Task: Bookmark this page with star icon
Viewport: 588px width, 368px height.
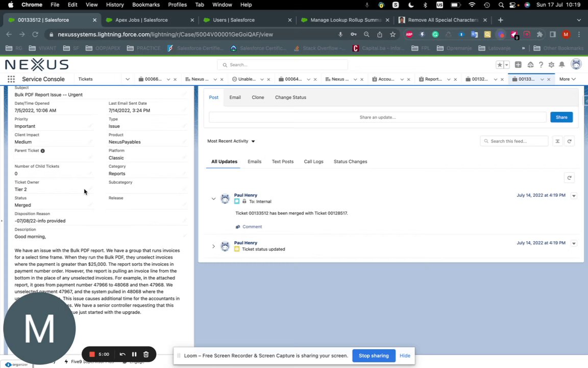Action: pos(393,34)
